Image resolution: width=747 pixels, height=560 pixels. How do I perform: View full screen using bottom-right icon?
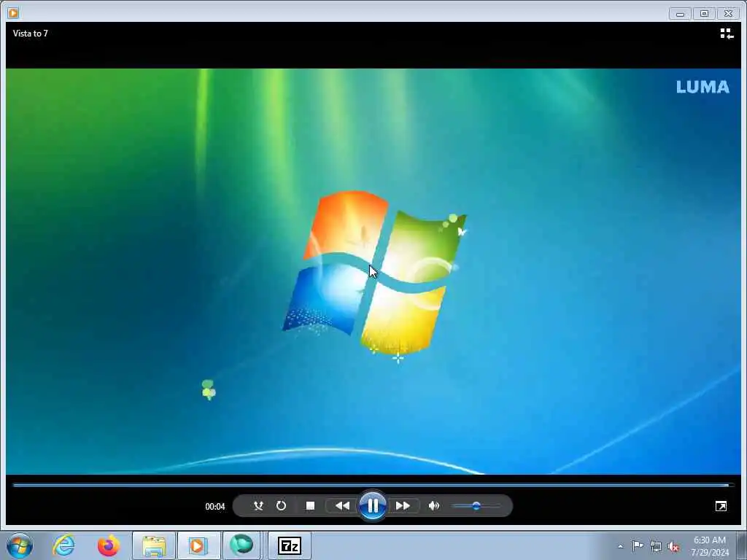coord(721,506)
